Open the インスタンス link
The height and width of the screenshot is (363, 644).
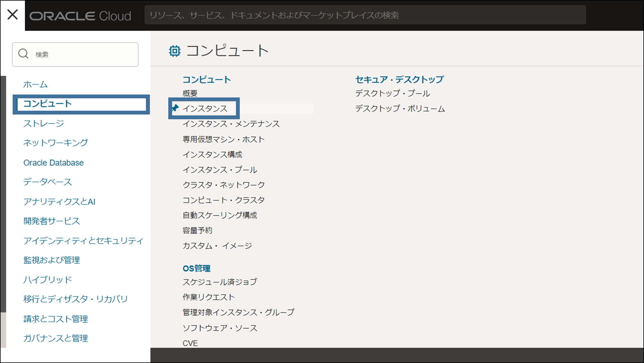click(205, 109)
